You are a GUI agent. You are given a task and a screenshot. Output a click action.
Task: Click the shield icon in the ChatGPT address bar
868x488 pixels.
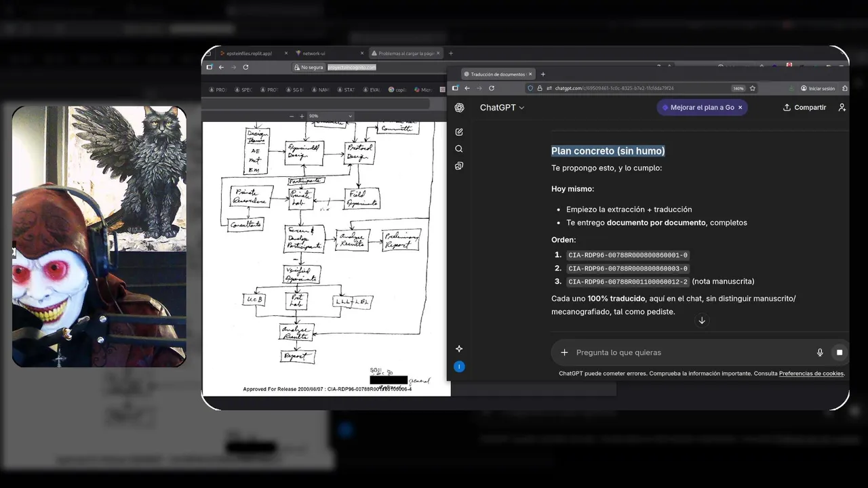(531, 88)
